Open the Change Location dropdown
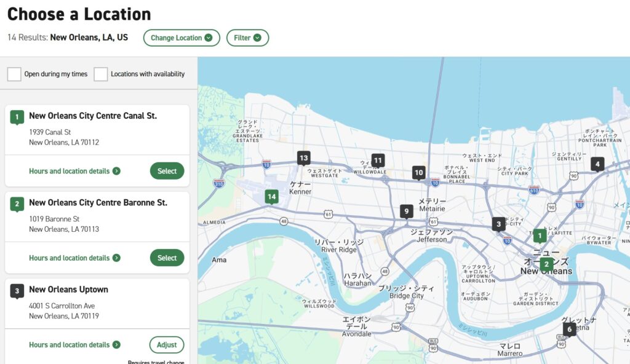The image size is (630, 364). point(181,38)
